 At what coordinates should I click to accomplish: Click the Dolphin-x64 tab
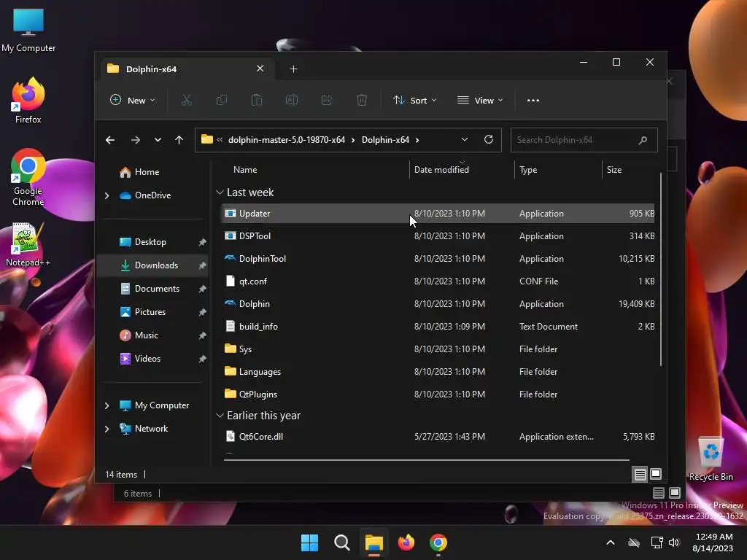(186, 69)
